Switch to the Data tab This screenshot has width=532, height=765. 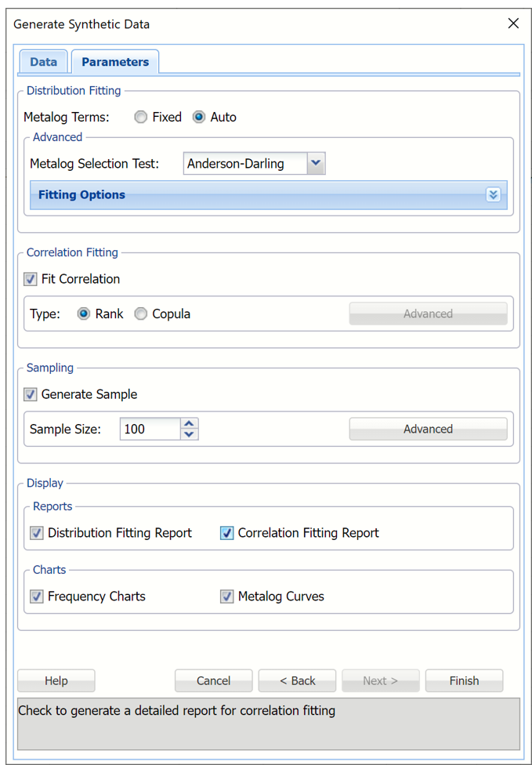[43, 61]
